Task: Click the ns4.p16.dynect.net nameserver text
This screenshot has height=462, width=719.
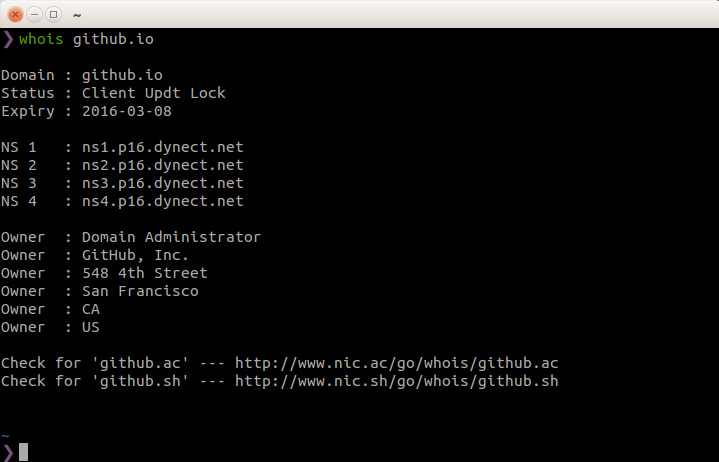Action: 163,201
